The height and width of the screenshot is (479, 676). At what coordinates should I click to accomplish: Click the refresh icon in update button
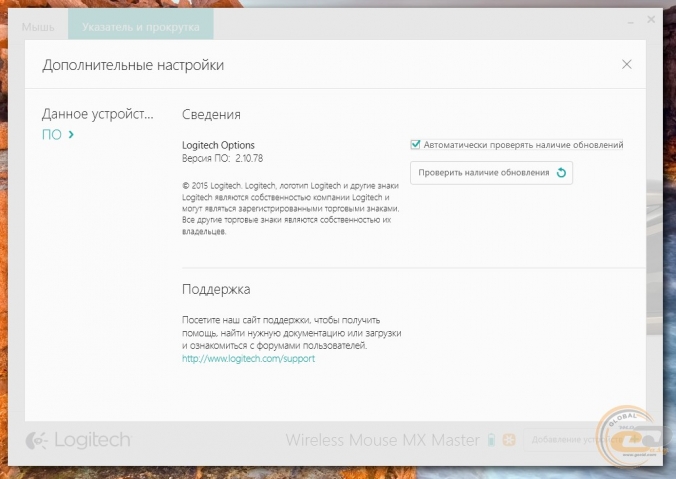(561, 173)
